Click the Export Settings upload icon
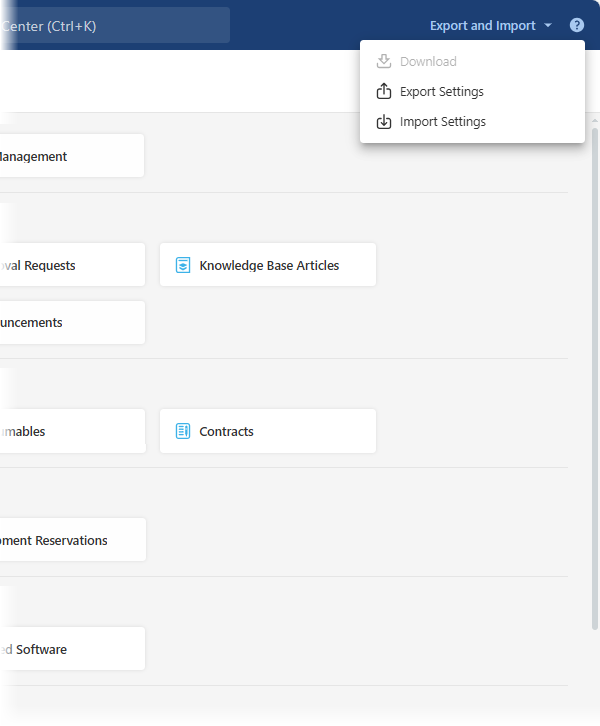Viewport: 600px width, 726px height. [383, 92]
